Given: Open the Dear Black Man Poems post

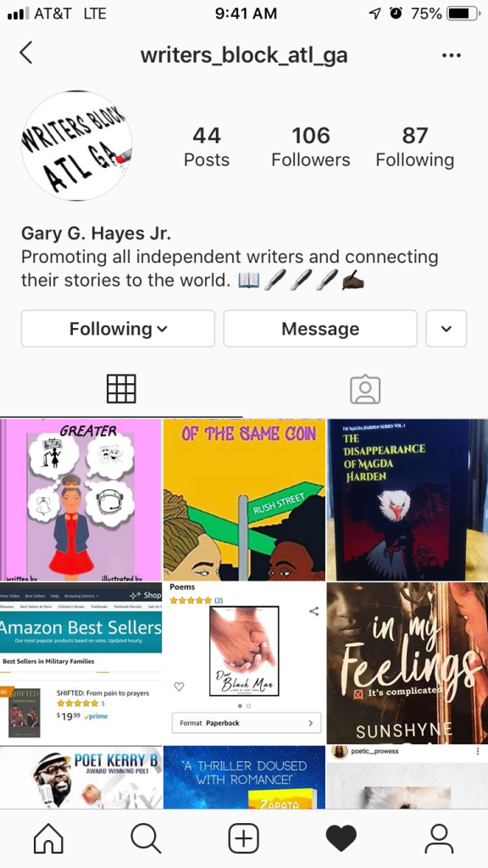Looking at the screenshot, I should point(244,663).
